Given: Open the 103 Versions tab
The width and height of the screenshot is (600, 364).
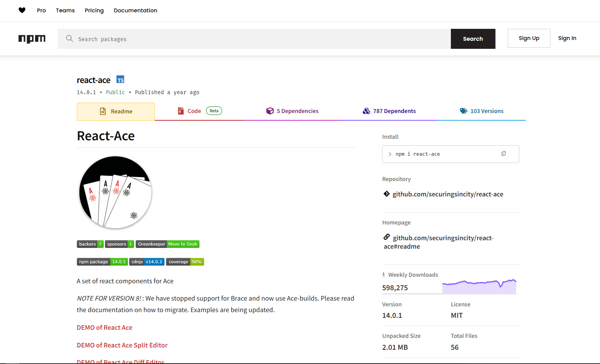Looking at the screenshot, I should click(x=482, y=111).
